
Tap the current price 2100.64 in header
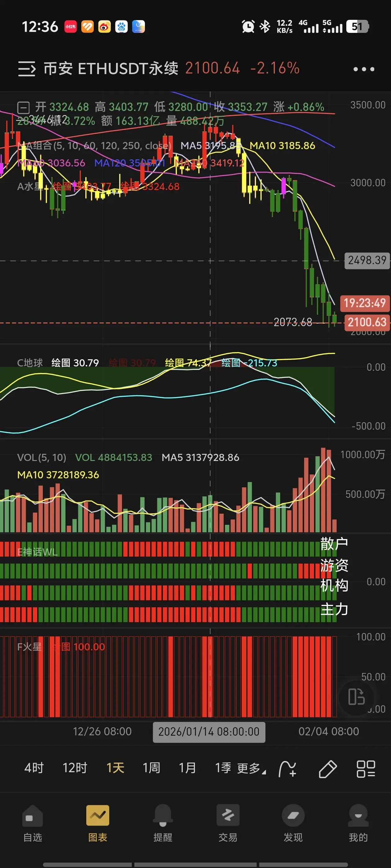pyautogui.click(x=213, y=69)
